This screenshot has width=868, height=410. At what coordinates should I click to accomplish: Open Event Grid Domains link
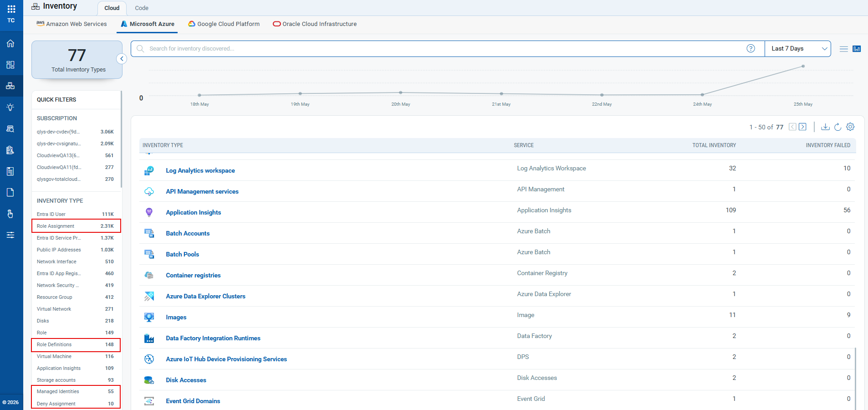[x=193, y=401]
